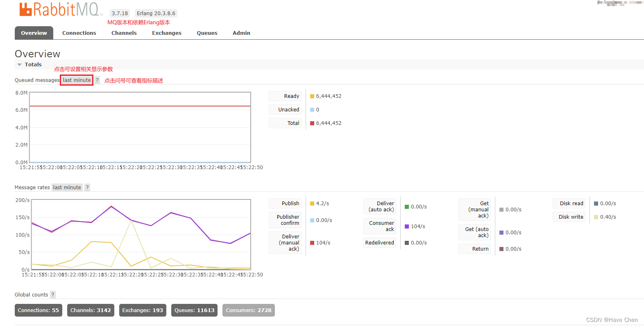This screenshot has height=326, width=644.
Task: Click the light blue Unacked swatch
Action: 312,110
